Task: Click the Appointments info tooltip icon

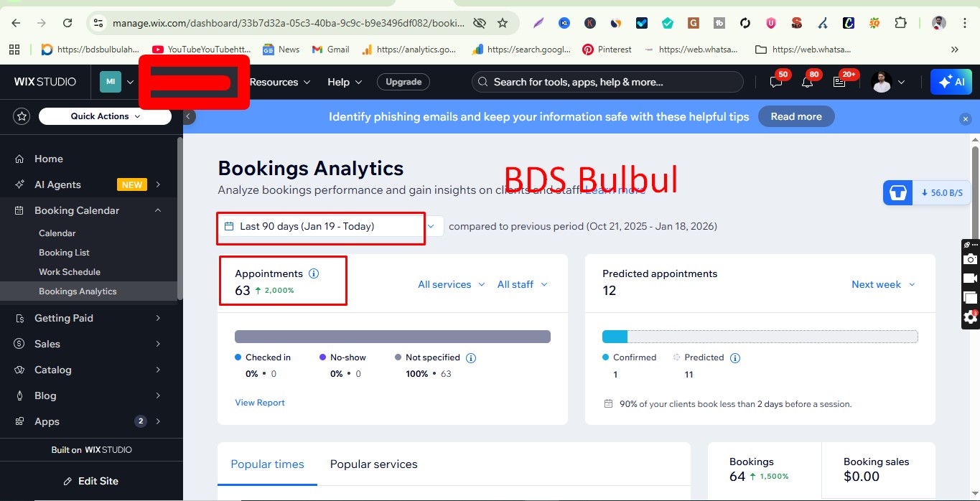Action: (x=314, y=273)
